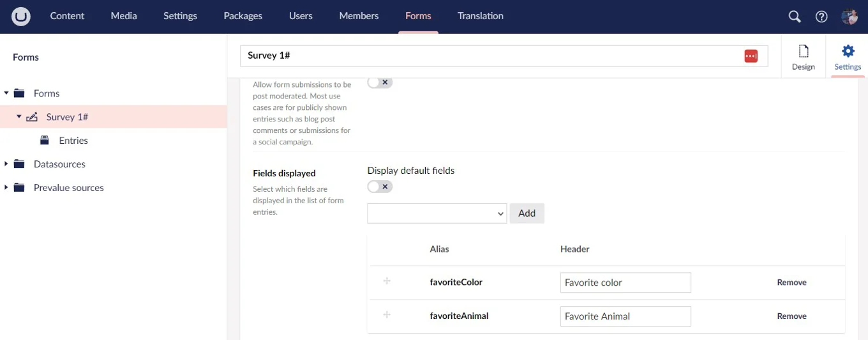Click the favoriteAnimal alias text
Viewport: 868px width, 340px height.
(x=460, y=316)
